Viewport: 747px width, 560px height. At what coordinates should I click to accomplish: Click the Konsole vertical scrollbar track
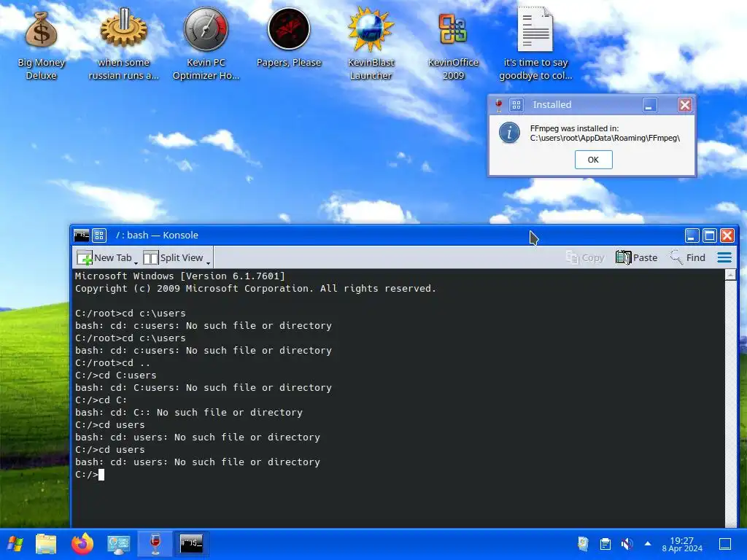[x=730, y=404]
